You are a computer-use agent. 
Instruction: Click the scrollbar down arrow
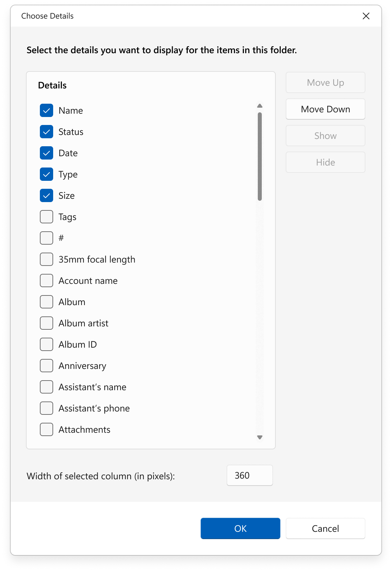click(260, 437)
